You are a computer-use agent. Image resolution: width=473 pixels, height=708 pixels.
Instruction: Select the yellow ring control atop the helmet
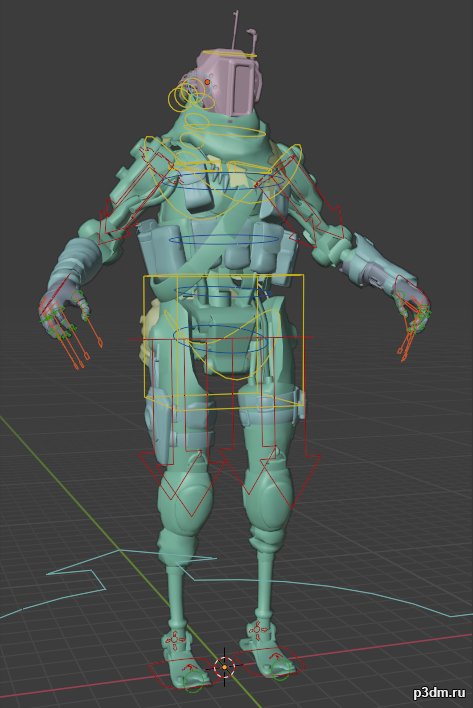[230, 55]
